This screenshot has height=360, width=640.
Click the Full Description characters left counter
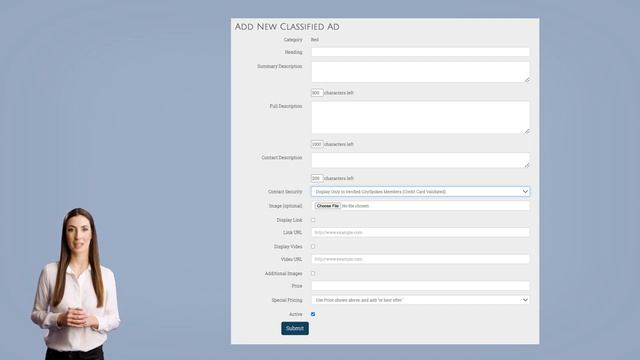coord(317,144)
